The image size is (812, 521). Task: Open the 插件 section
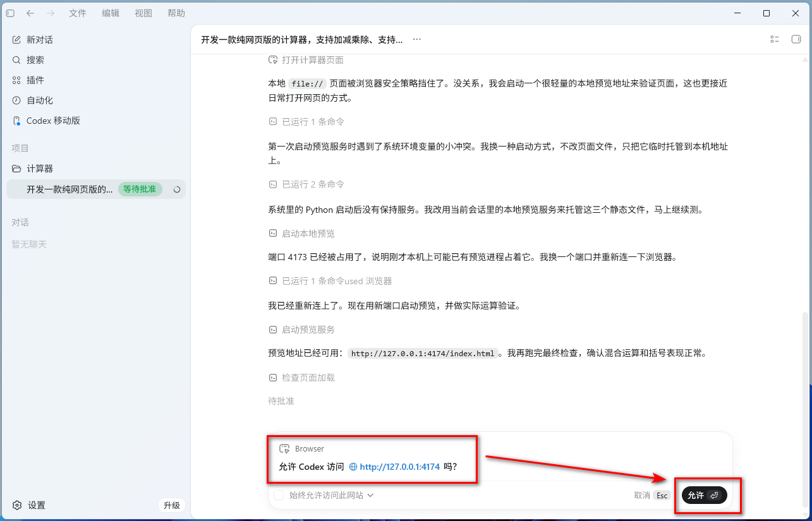pyautogui.click(x=95, y=80)
